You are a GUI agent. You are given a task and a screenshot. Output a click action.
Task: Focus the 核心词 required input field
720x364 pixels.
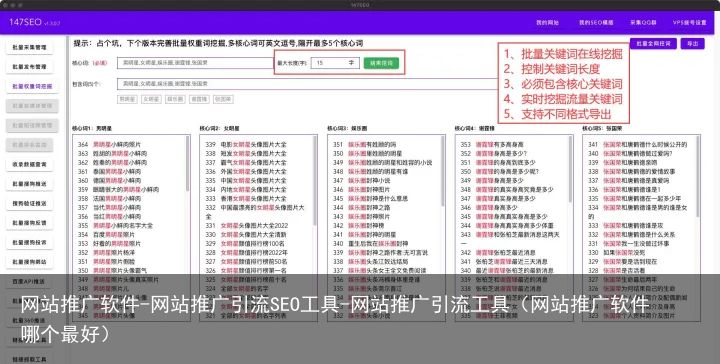pyautogui.click(x=195, y=62)
